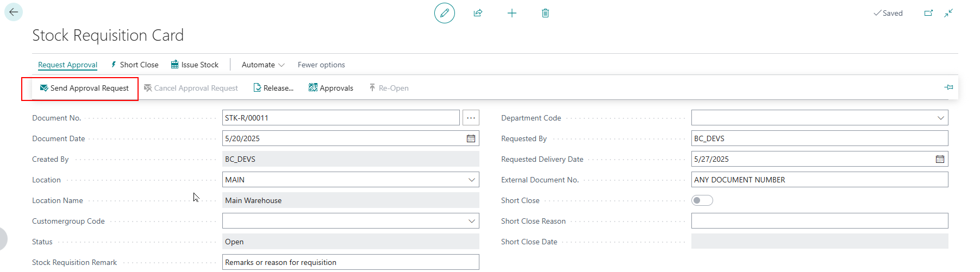
Task: Click Send Approval Request button
Action: click(84, 88)
